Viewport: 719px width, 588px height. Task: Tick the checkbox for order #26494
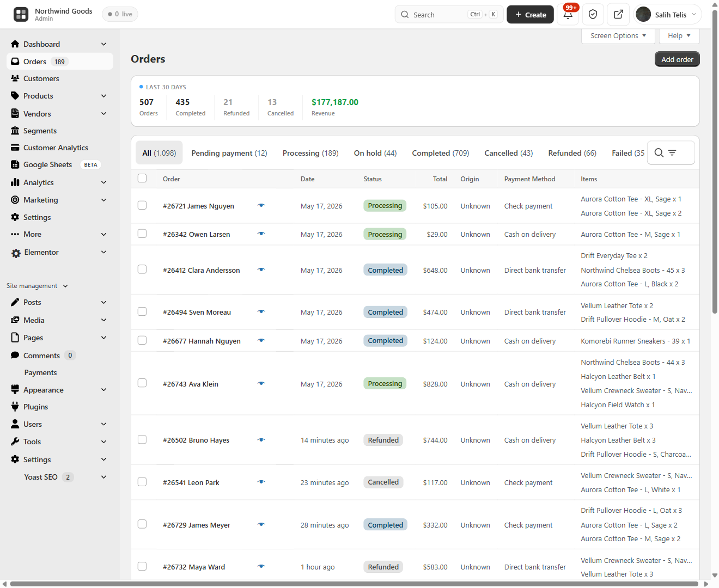click(x=142, y=311)
